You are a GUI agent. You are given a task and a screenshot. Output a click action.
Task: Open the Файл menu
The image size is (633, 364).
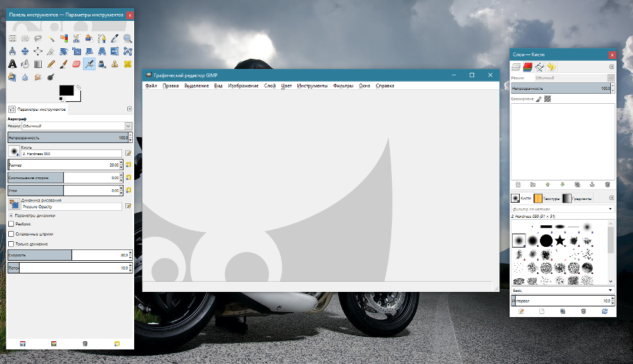(151, 85)
